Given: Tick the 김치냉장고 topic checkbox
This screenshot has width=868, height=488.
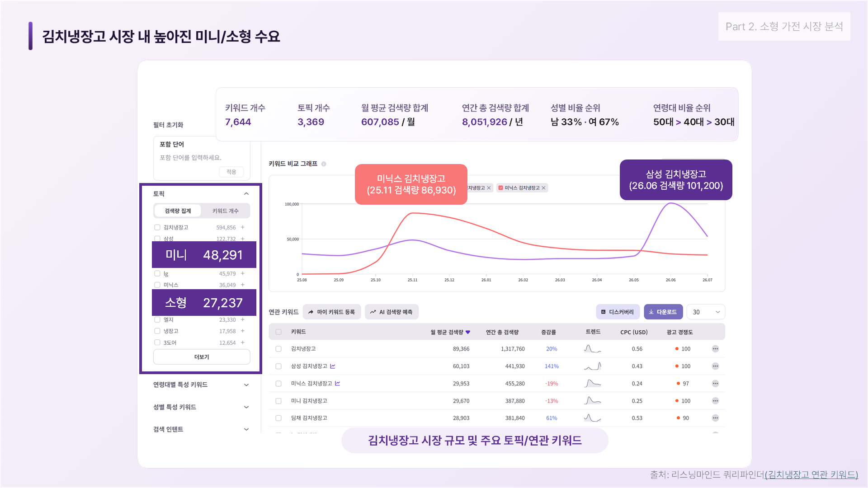Looking at the screenshot, I should click(x=157, y=227).
